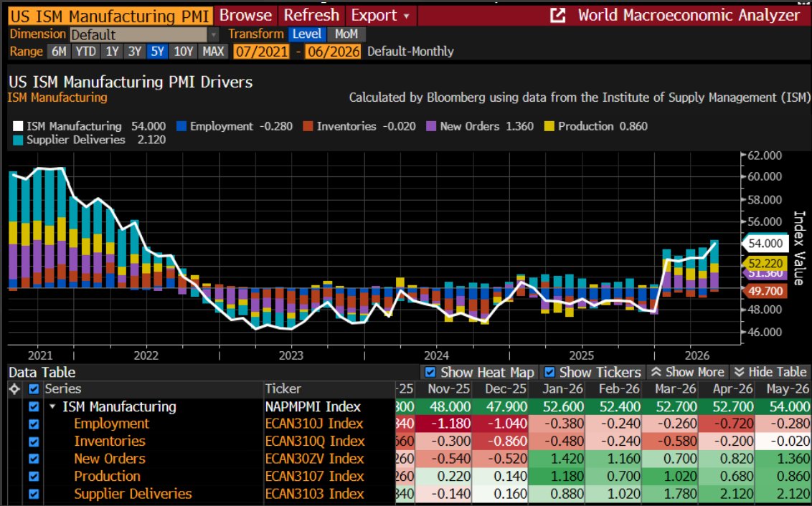The height and width of the screenshot is (506, 812).
Task: Select the 10Y range tab
Action: click(x=184, y=51)
